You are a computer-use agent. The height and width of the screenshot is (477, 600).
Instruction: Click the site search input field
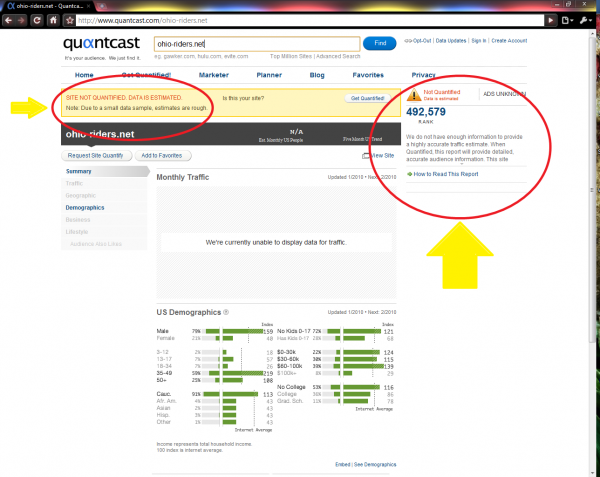pyautogui.click(x=255, y=44)
